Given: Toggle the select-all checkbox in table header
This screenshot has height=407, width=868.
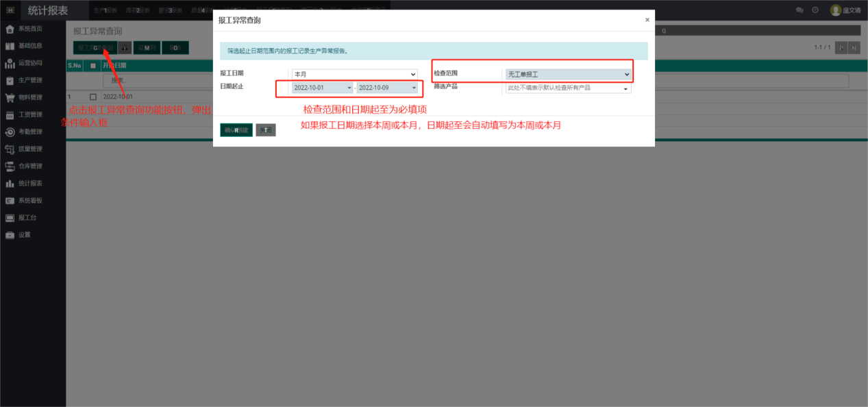Looking at the screenshot, I should [93, 66].
